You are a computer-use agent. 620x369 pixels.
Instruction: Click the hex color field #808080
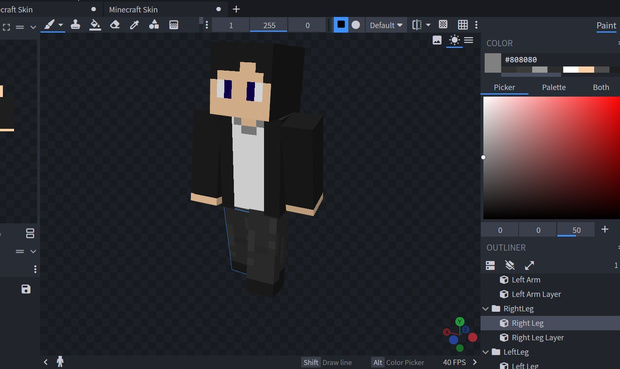[x=521, y=60]
